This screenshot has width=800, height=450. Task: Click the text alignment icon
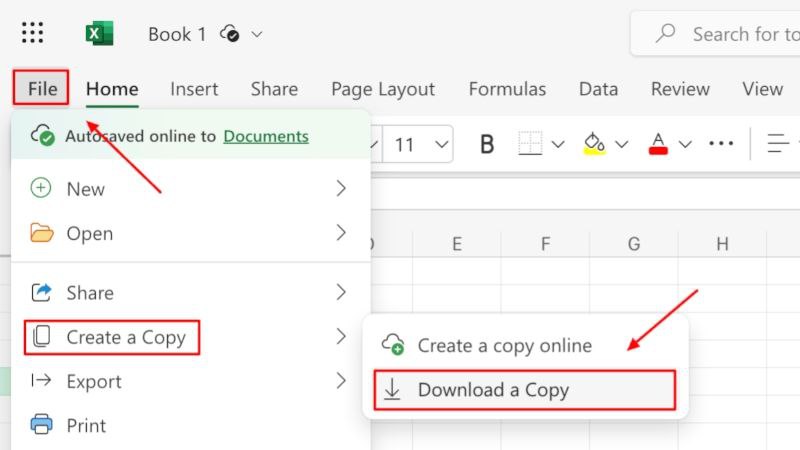pos(778,143)
